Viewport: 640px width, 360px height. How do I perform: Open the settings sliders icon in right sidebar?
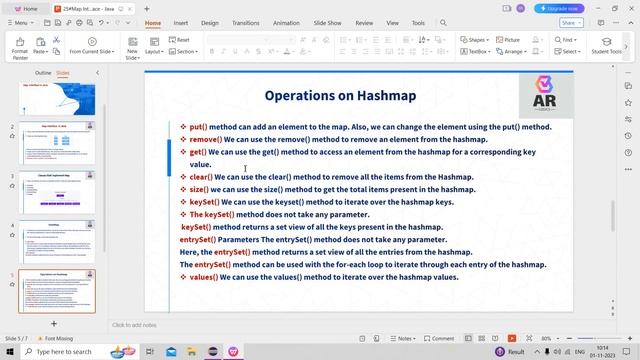[628, 119]
